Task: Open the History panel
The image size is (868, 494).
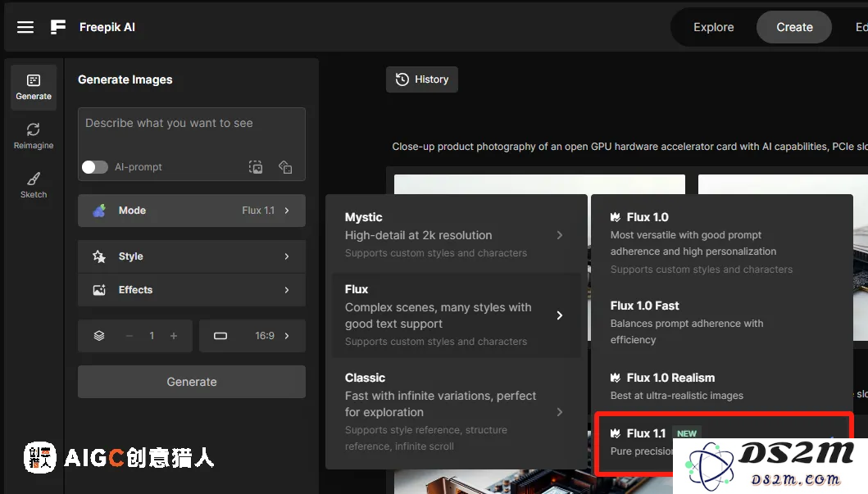Action: coord(422,79)
